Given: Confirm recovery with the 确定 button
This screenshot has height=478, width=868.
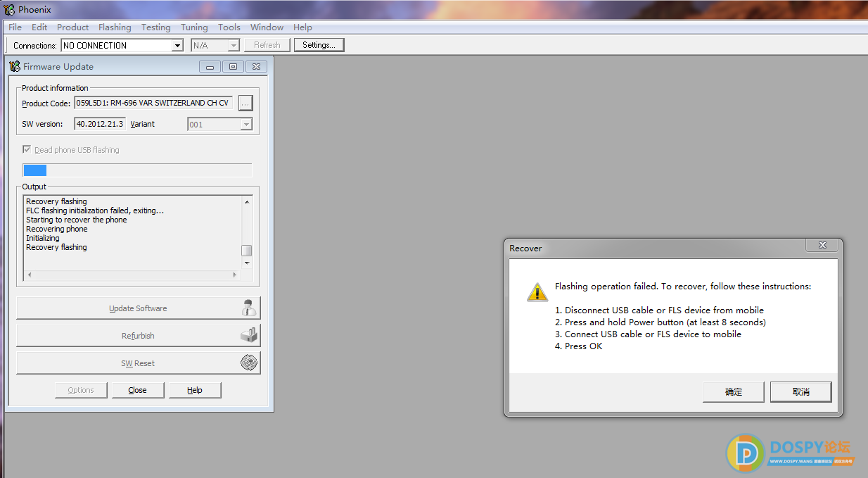Looking at the screenshot, I should click(x=734, y=392).
